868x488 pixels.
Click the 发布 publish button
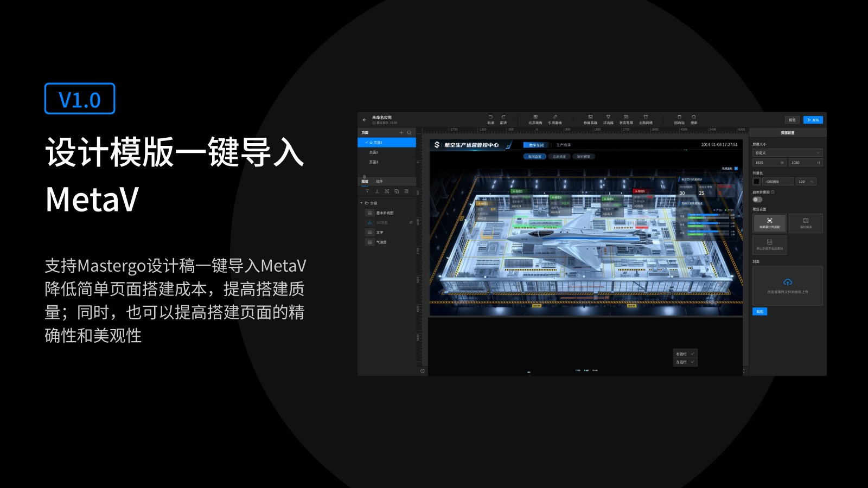tap(814, 120)
